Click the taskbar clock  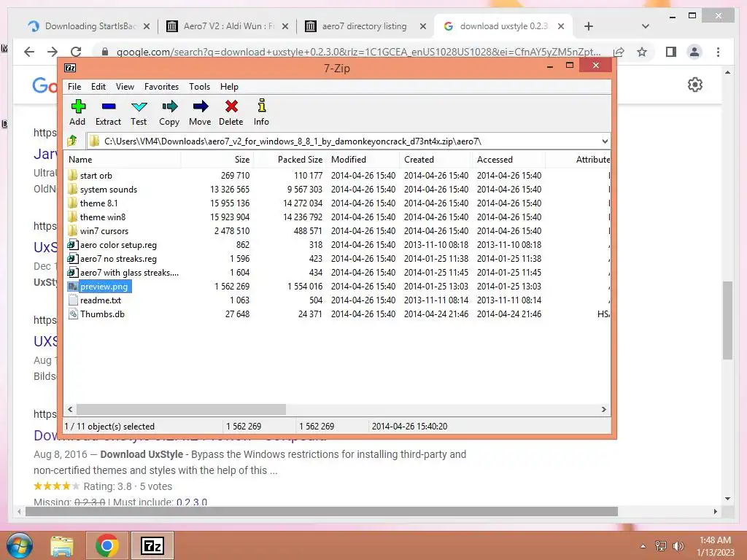[715, 546]
